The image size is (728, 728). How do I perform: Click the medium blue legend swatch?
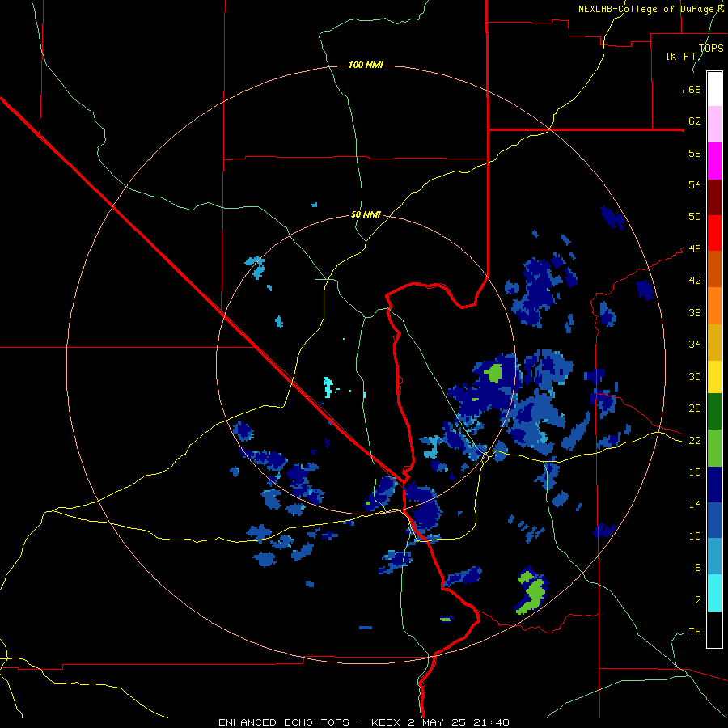coord(714,520)
